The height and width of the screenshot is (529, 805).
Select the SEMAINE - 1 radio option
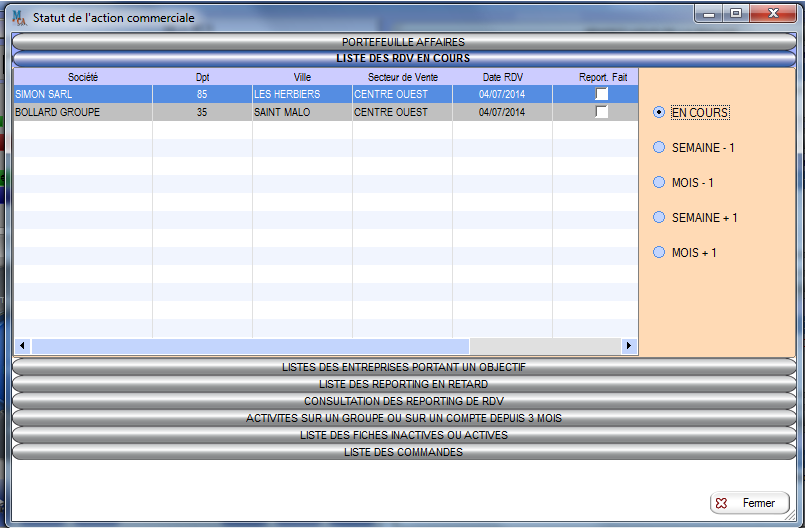coord(658,148)
